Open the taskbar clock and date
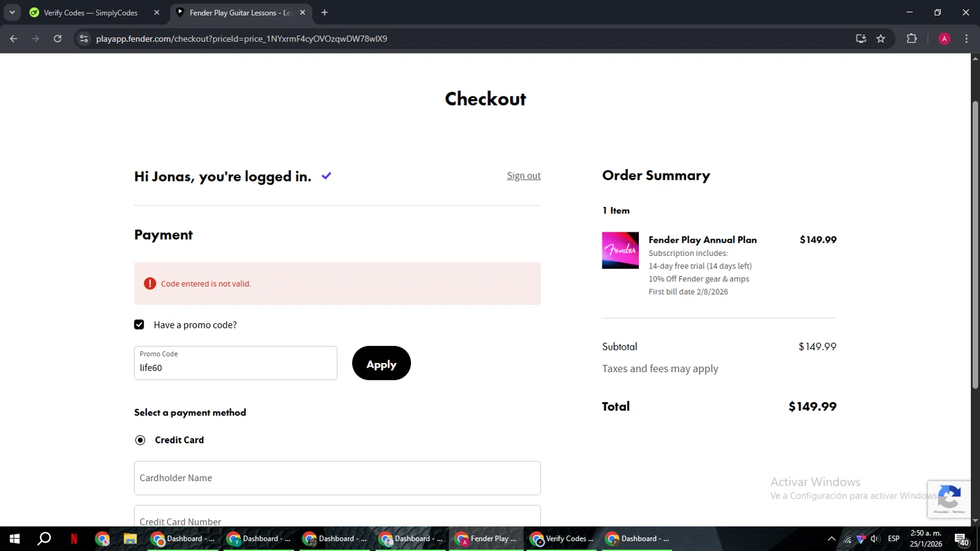The height and width of the screenshot is (551, 980). click(926, 539)
